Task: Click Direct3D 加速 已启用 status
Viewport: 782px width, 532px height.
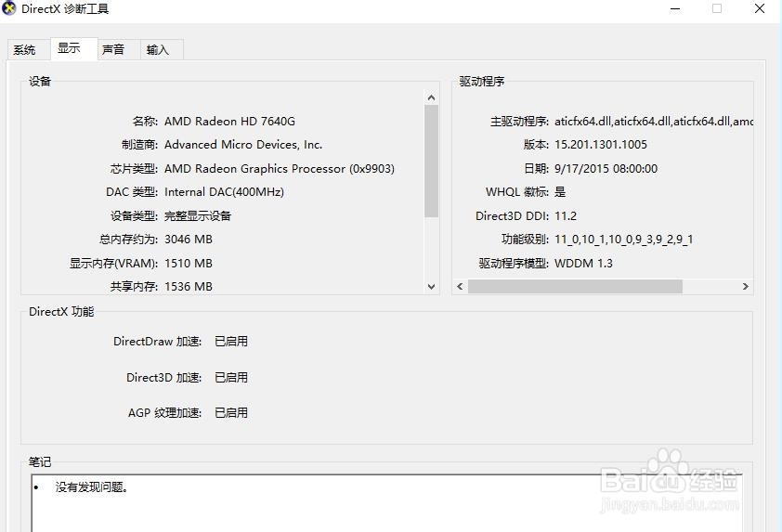Action: pos(231,378)
